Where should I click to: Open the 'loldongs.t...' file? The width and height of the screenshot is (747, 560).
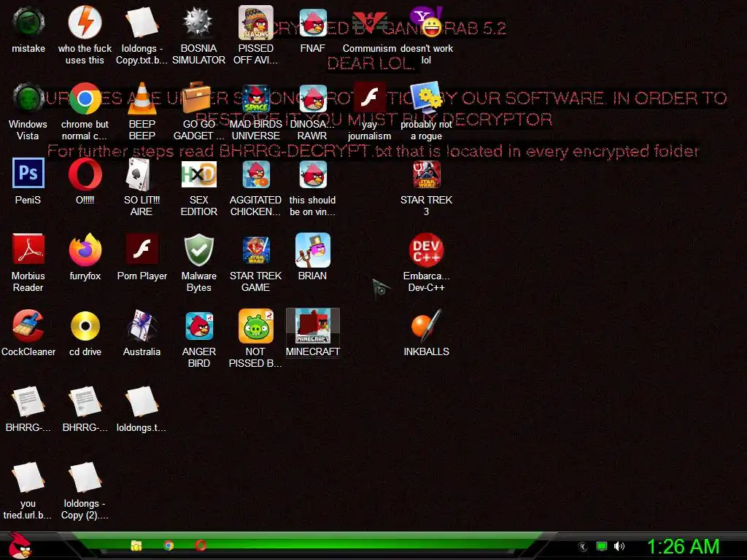142,402
